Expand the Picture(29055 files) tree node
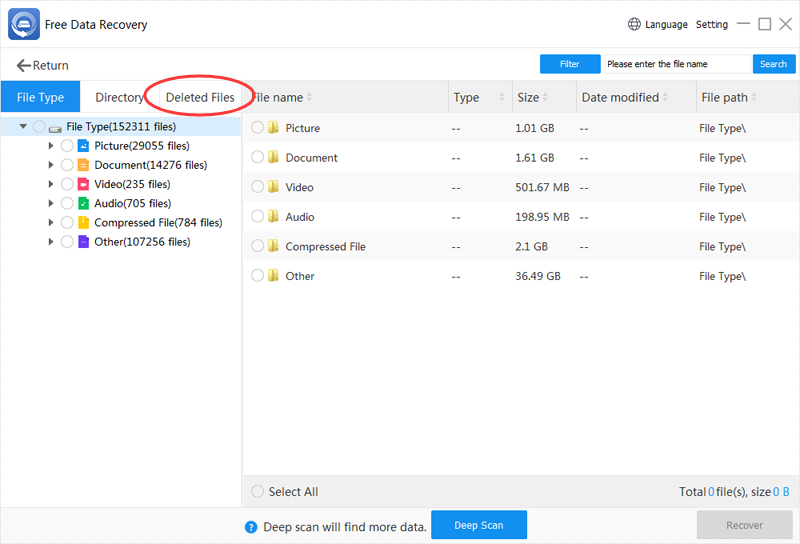 point(51,146)
